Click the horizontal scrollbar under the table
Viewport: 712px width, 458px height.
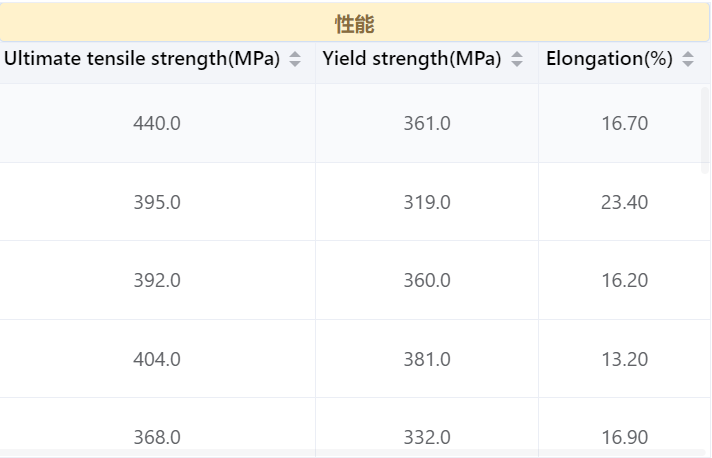click(352, 453)
